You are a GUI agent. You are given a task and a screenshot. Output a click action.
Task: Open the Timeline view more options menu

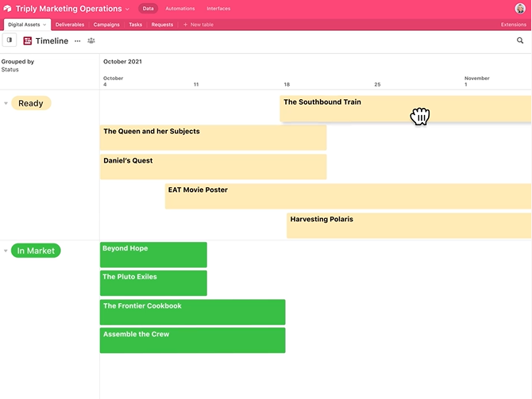coord(78,40)
